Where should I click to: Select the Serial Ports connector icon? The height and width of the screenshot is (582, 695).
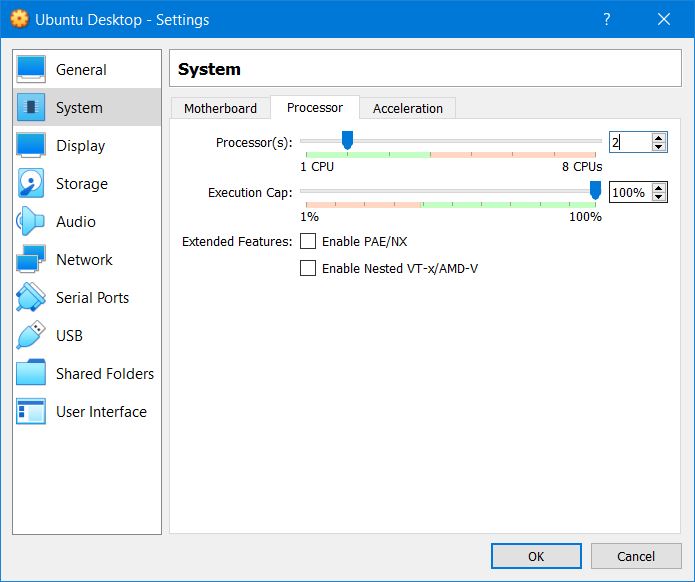[31, 298]
